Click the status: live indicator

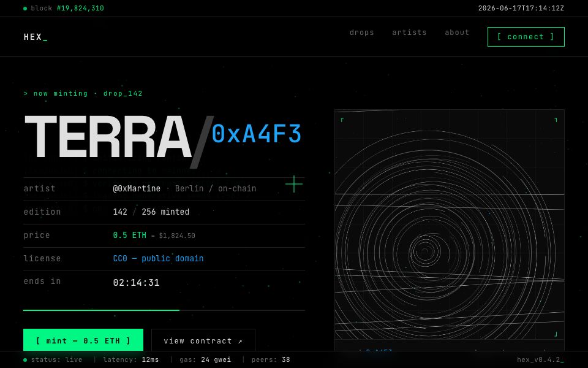click(x=53, y=360)
